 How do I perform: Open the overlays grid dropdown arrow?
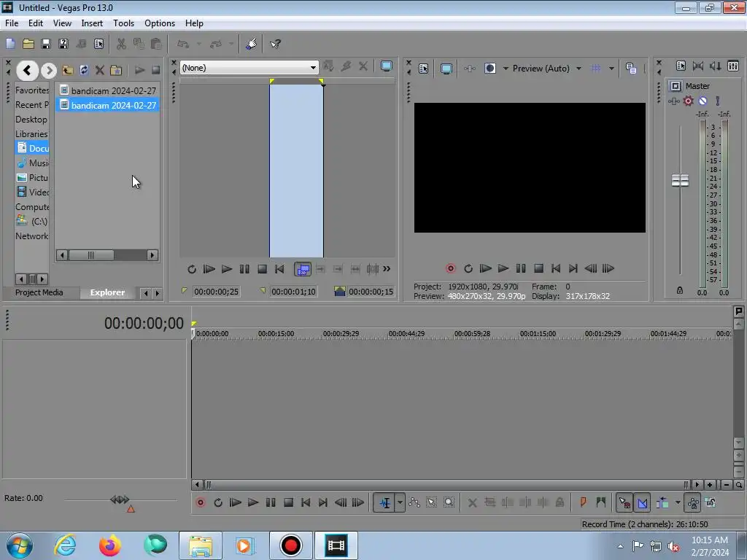[611, 69]
